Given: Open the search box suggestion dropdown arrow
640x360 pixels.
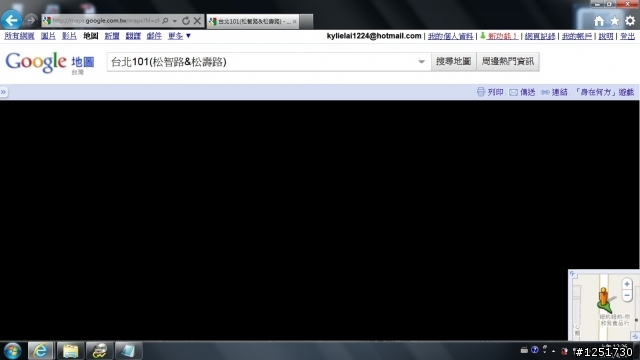Looking at the screenshot, I should (422, 62).
